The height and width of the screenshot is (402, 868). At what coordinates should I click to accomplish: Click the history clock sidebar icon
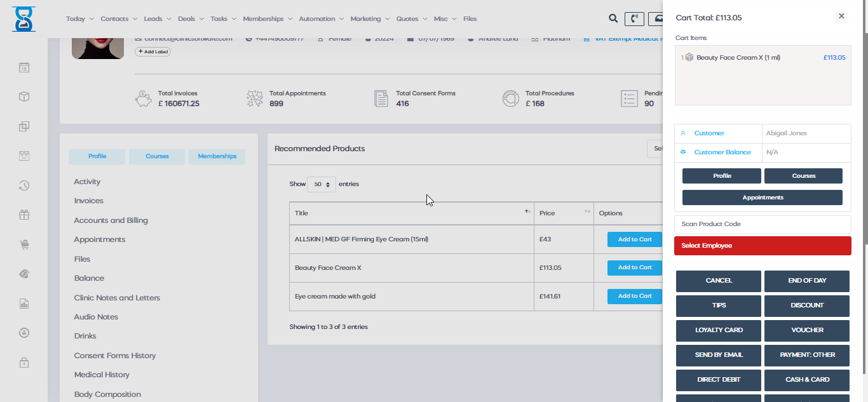point(24,185)
